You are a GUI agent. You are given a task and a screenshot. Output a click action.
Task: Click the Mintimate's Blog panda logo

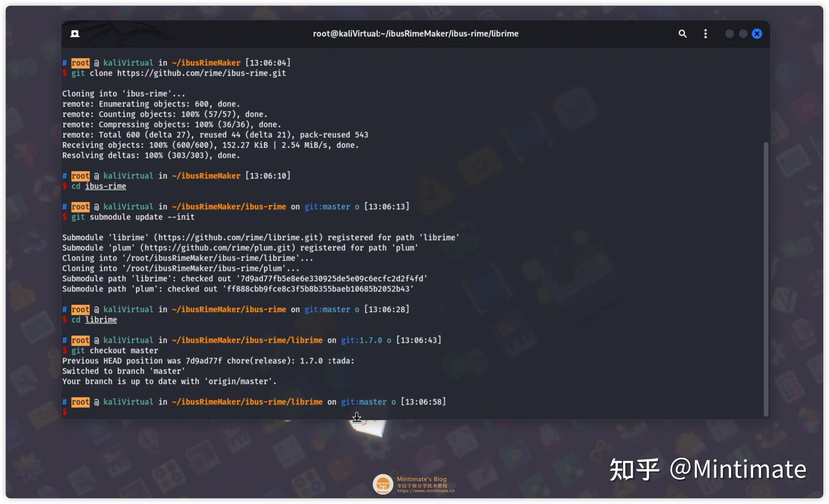pos(383,484)
